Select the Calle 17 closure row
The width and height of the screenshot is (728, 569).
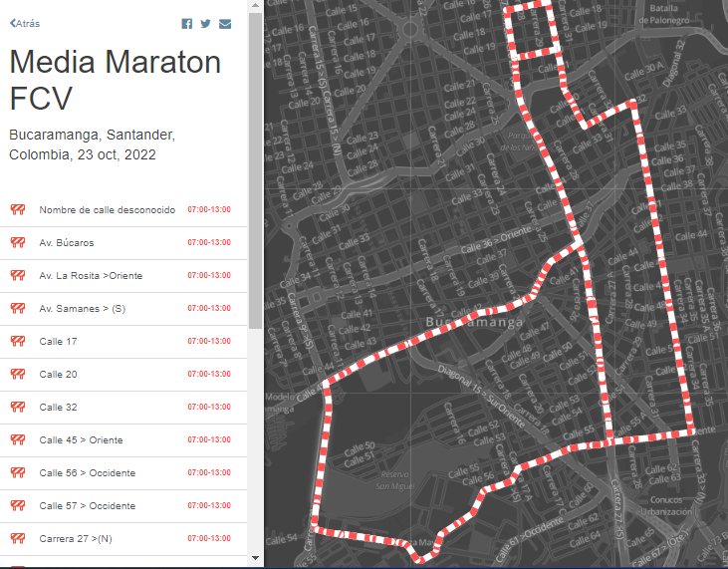[x=123, y=342]
